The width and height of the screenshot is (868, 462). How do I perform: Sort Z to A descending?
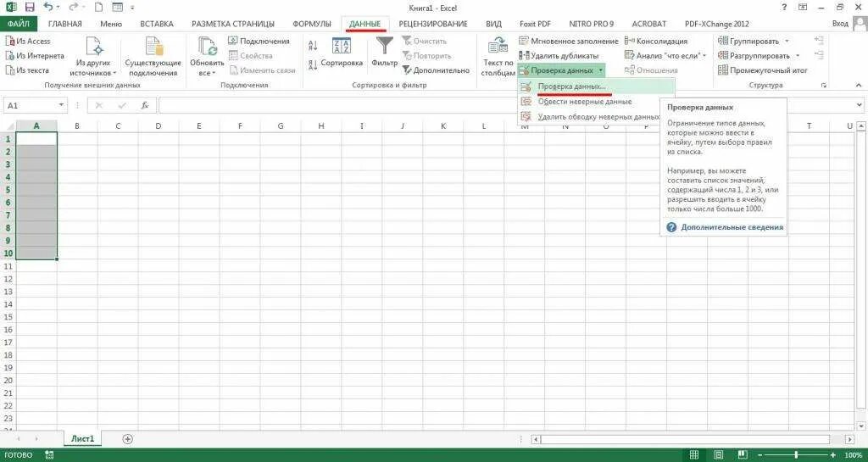[x=313, y=64]
